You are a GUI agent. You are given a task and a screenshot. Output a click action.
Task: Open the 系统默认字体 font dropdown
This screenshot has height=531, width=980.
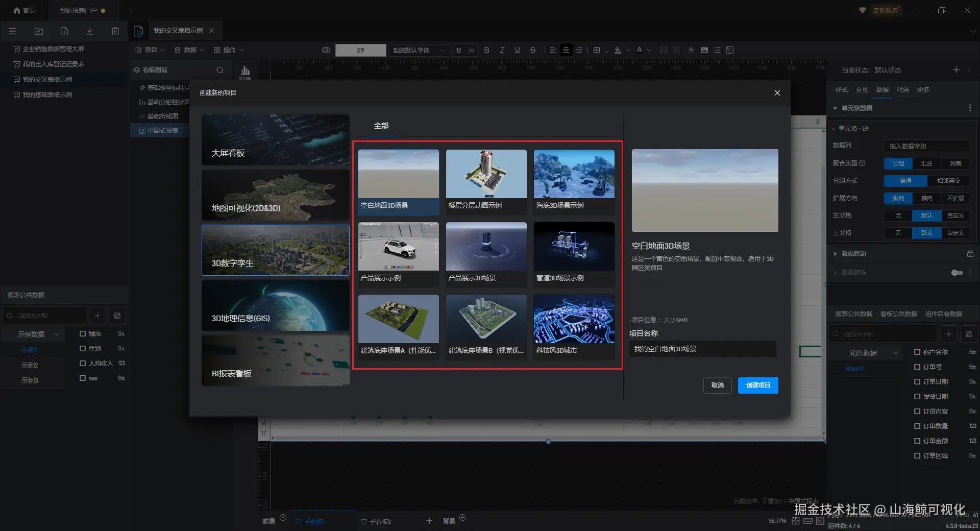click(419, 50)
